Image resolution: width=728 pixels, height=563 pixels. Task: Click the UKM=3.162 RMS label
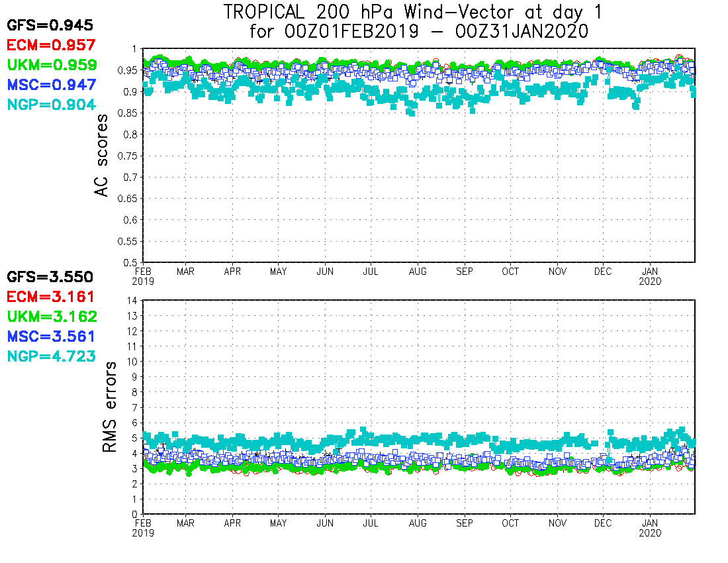tap(52, 317)
